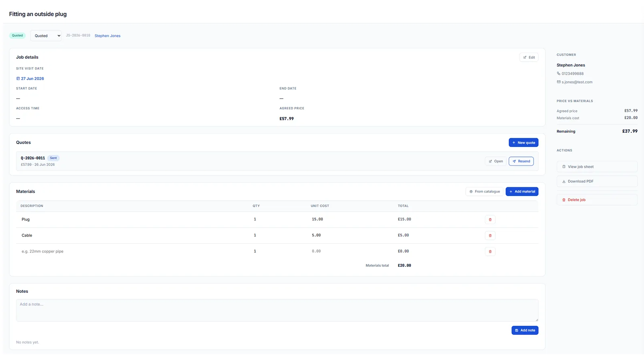This screenshot has width=644, height=362.
Task: Open quote Q-2026-0011
Action: coord(495,161)
